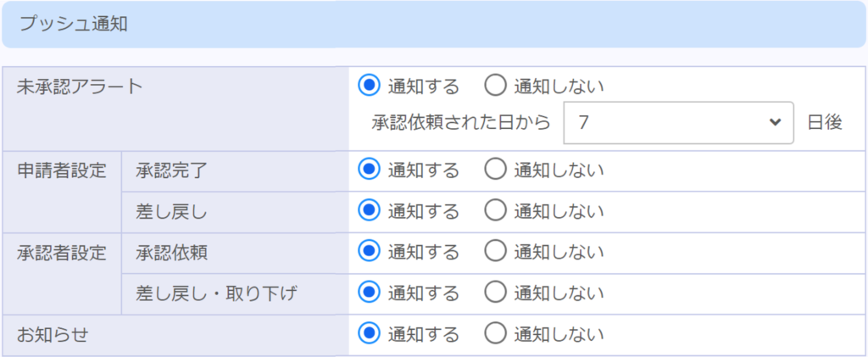Select 通知する for 未承認アラート
The image size is (868, 357).
[x=369, y=86]
